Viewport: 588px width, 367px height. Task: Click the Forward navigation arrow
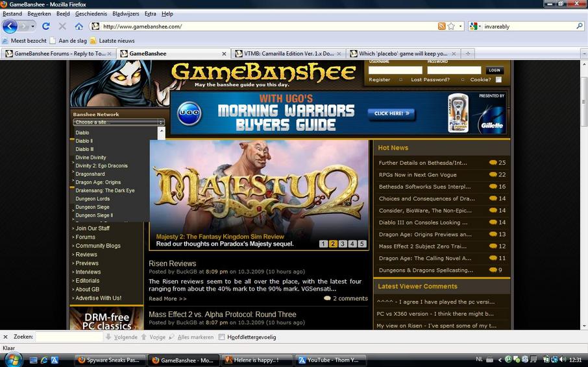[x=24, y=27]
